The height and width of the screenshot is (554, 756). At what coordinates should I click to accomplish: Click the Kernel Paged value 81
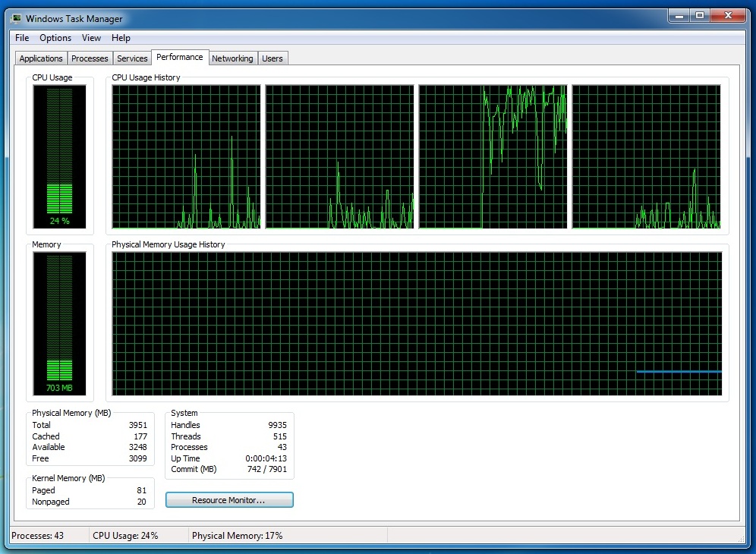pyautogui.click(x=141, y=490)
